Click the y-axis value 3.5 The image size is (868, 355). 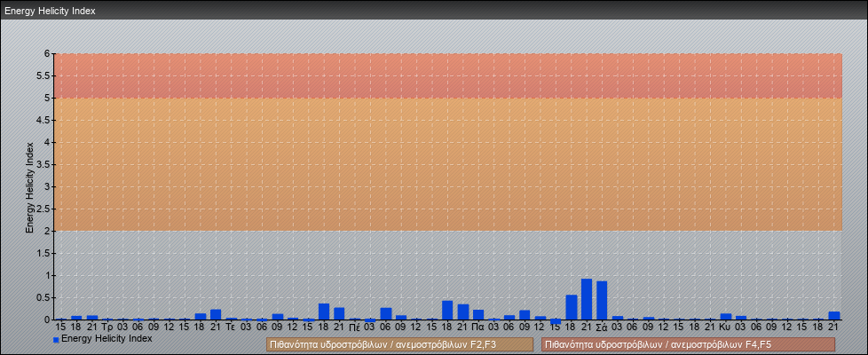(x=44, y=164)
